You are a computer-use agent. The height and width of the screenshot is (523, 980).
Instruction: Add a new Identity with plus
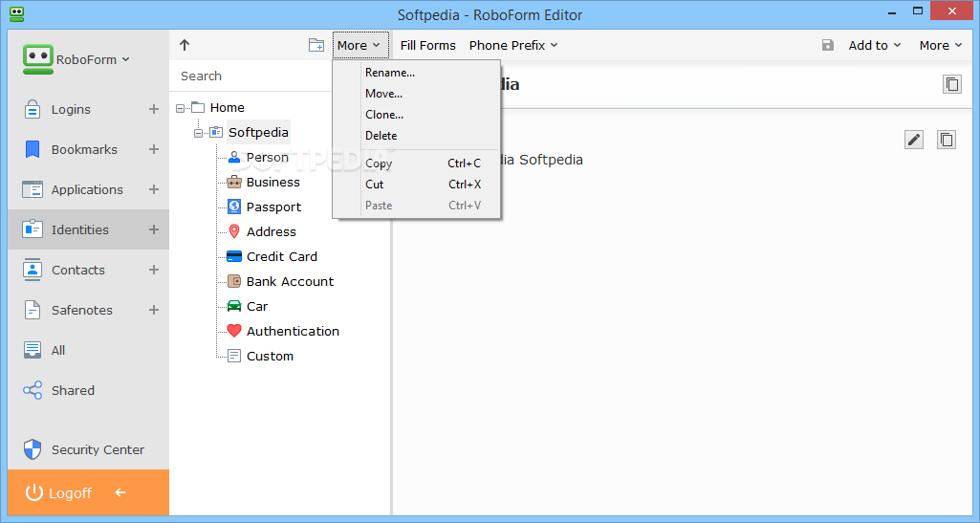[154, 229]
